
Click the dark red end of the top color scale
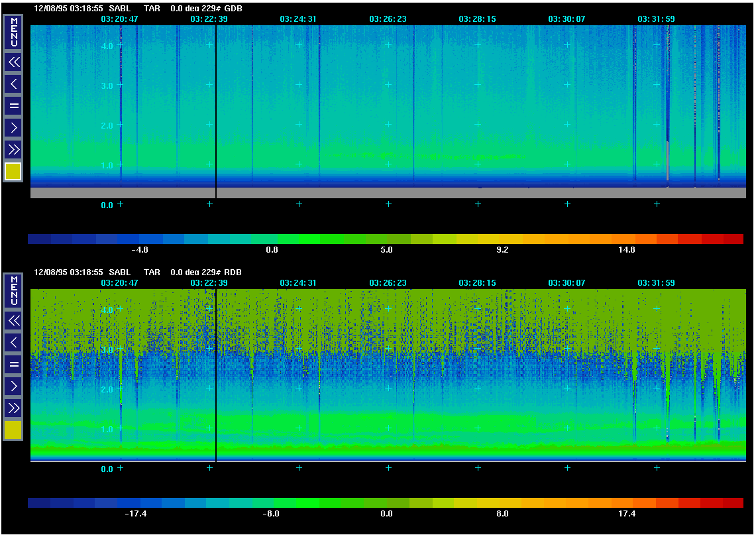pyautogui.click(x=731, y=239)
